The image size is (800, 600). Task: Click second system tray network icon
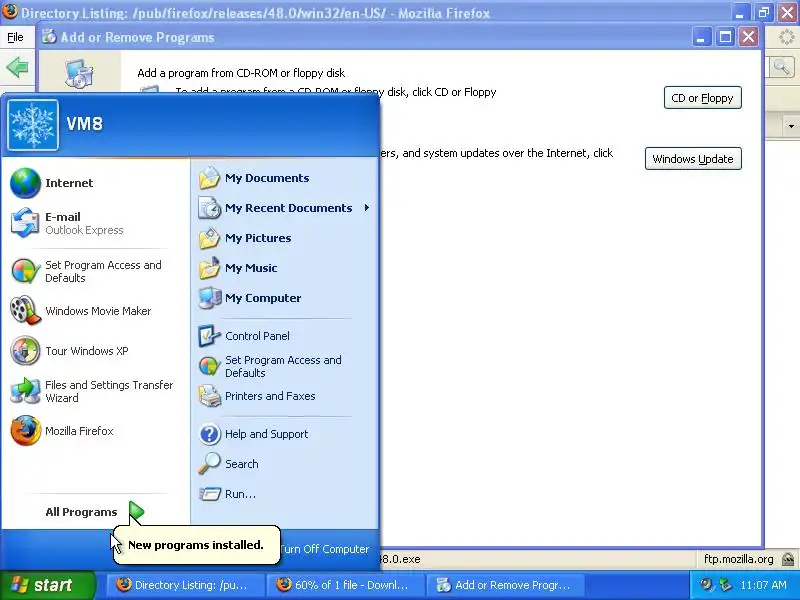tap(724, 585)
